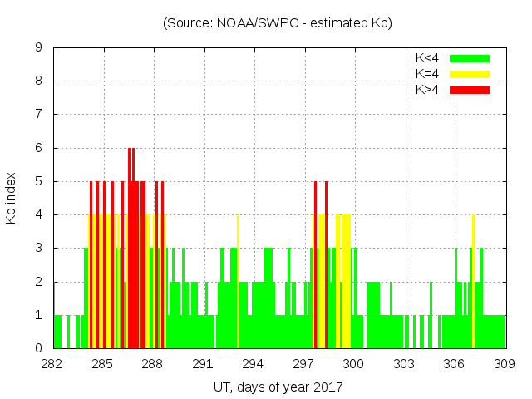Viewport: 532px width, 399px height.
Task: Select the K<4 legend label text
Action: (428, 58)
